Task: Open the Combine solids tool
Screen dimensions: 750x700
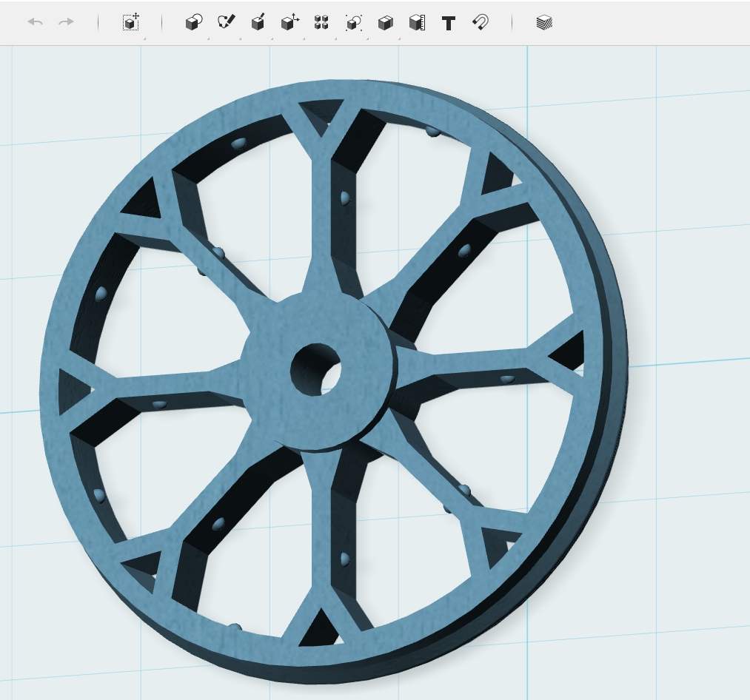Action: [385, 22]
